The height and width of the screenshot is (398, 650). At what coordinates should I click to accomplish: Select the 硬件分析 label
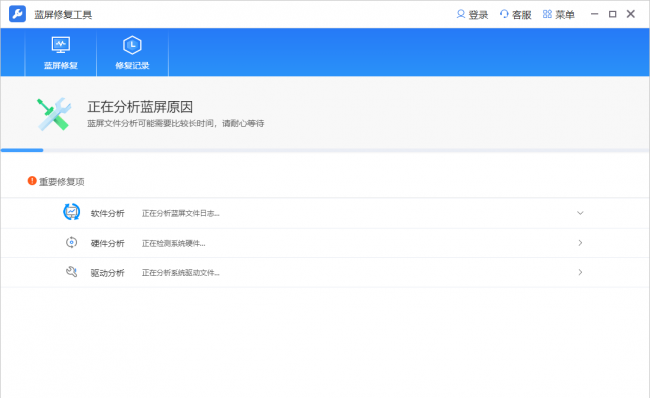click(x=107, y=243)
